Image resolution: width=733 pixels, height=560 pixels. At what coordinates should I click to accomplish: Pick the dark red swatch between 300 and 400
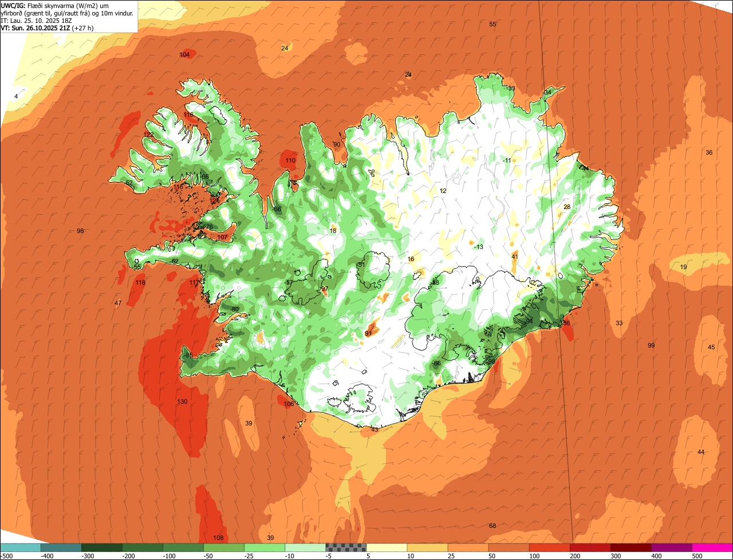631,547
